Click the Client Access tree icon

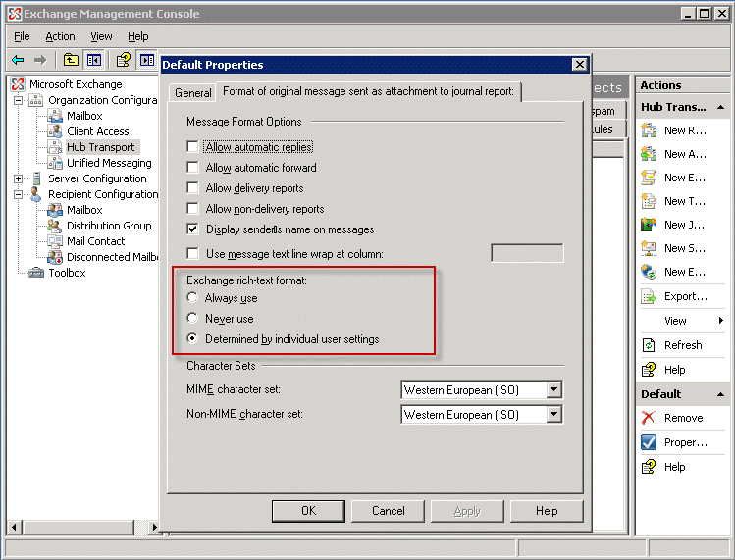click(x=54, y=131)
